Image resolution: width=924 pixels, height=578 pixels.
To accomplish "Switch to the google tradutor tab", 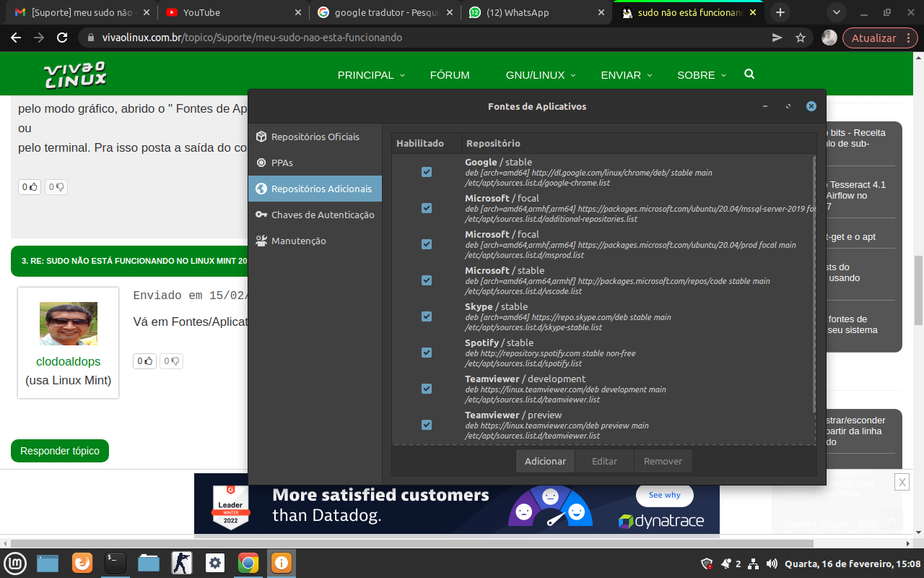I will point(384,13).
